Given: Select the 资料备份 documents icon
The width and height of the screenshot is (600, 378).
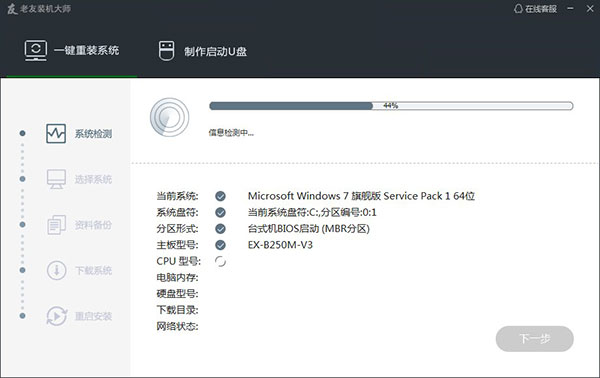Looking at the screenshot, I should coord(56,225).
